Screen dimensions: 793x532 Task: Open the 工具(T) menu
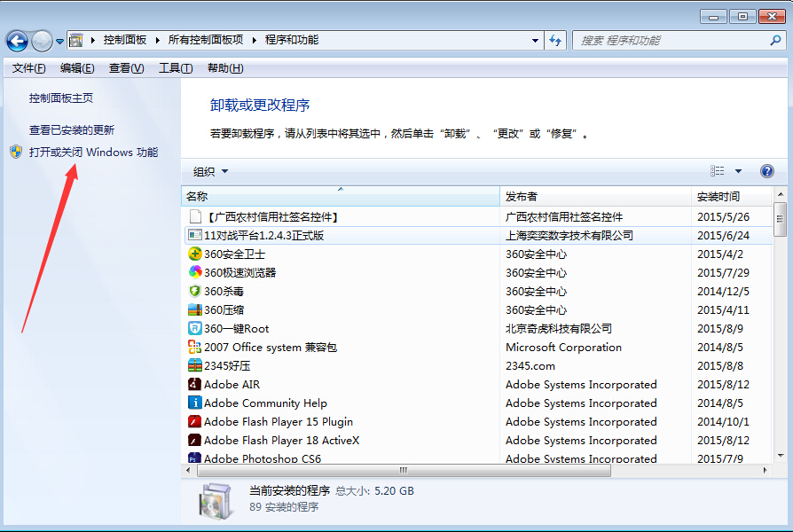(176, 68)
